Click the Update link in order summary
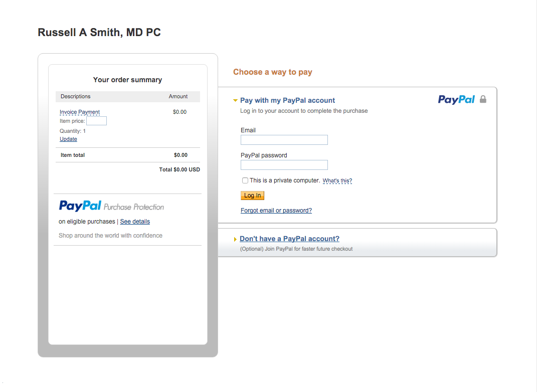Viewport: 537px width, 392px height. 68,139
